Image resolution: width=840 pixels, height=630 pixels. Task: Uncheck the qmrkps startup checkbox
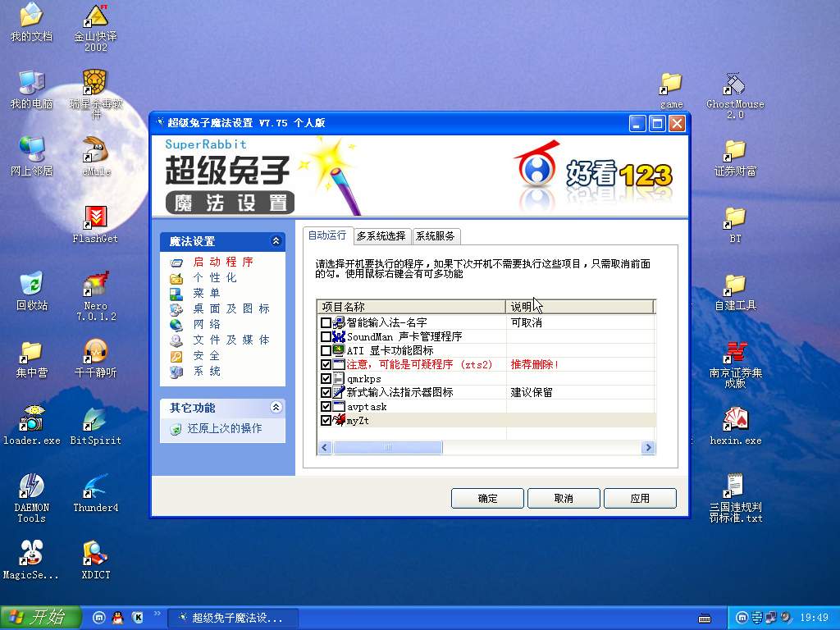pos(325,379)
